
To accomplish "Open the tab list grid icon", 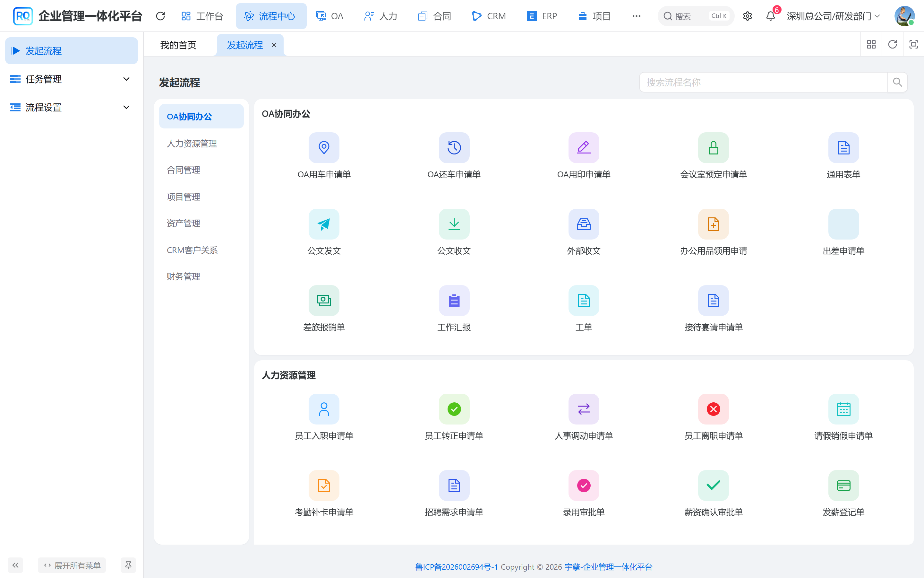I will pos(871,45).
